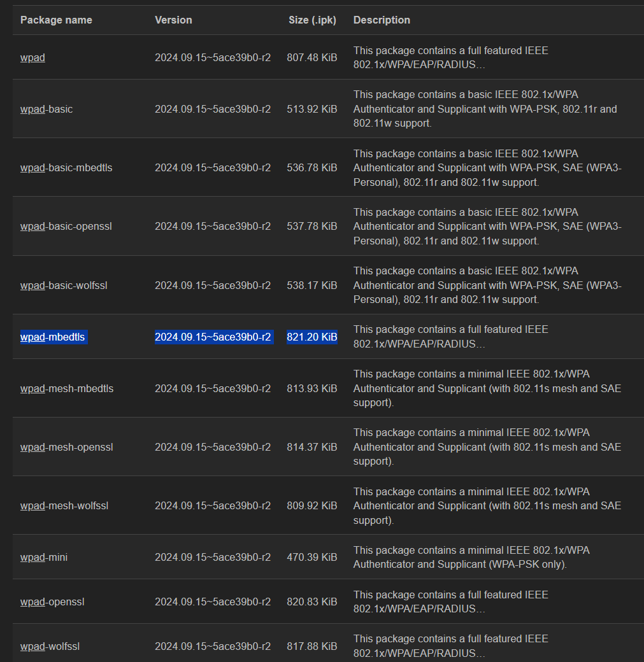Click the Package name column header

(x=56, y=20)
